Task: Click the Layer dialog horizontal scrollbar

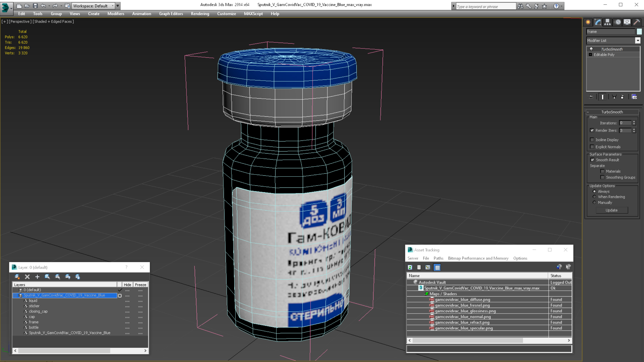Action: (64, 351)
